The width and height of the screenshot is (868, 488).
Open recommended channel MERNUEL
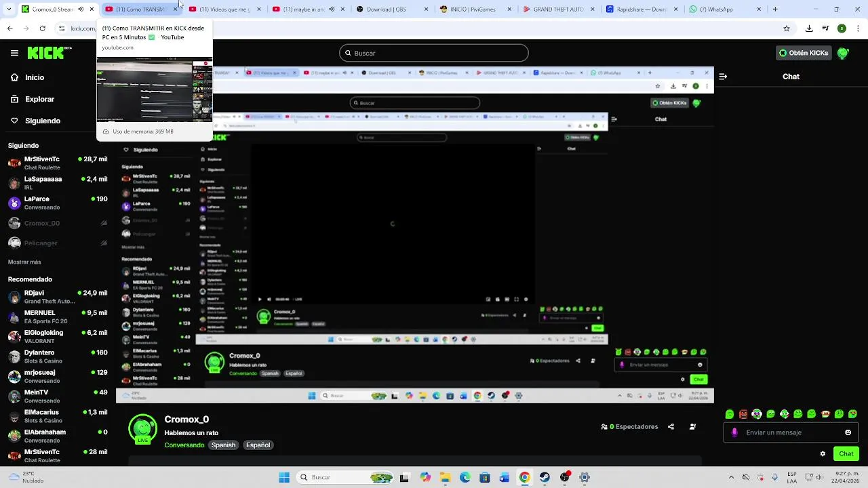(58, 317)
